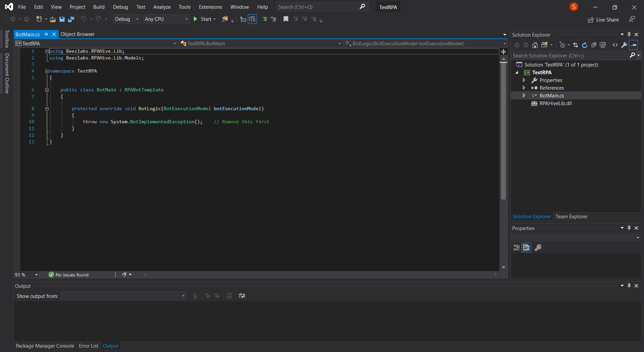Click the Home icon in Solution Explorer
Image resolution: width=644 pixels, height=352 pixels.
(535, 45)
